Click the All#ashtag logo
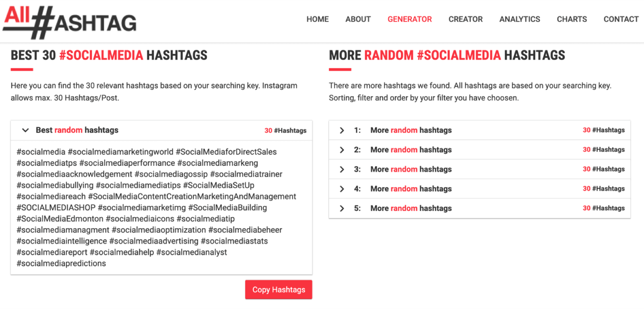Image resolution: width=644 pixels, height=309 pixels. click(70, 22)
